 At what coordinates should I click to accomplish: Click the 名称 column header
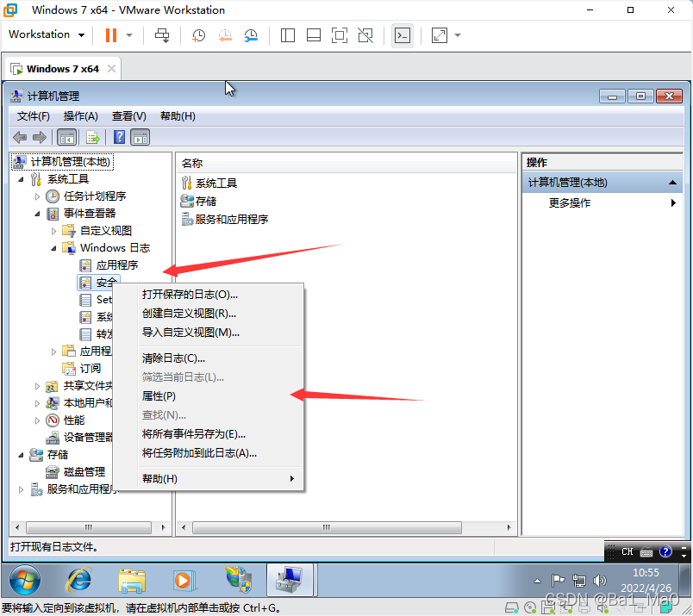346,163
